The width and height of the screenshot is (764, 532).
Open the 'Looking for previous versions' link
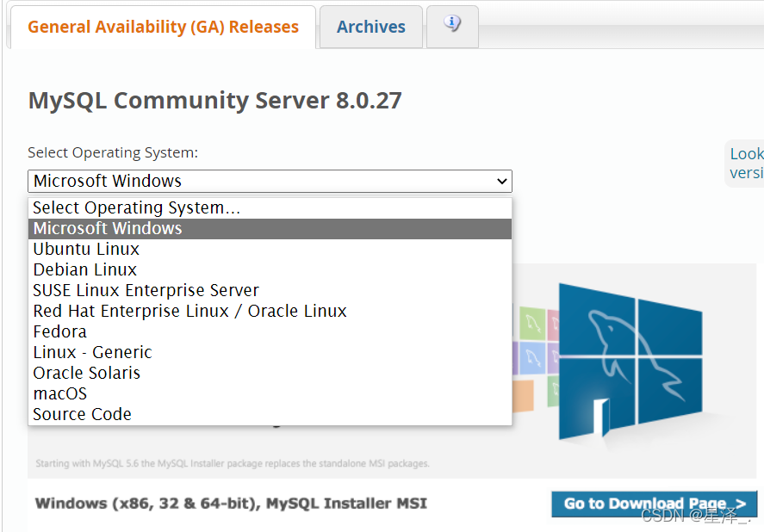pyautogui.click(x=746, y=163)
